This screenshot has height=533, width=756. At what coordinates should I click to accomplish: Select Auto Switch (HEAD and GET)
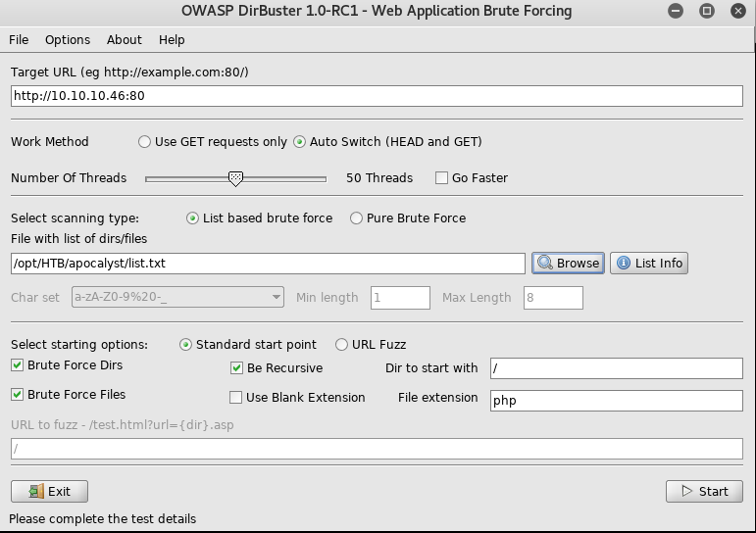(x=300, y=142)
